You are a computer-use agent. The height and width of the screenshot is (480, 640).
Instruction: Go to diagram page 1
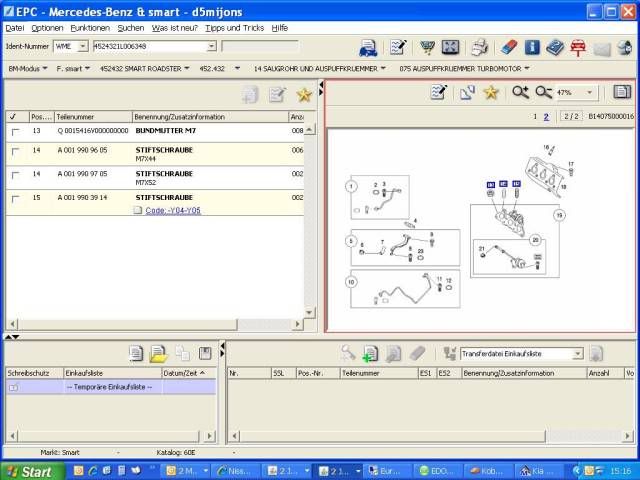(x=535, y=117)
